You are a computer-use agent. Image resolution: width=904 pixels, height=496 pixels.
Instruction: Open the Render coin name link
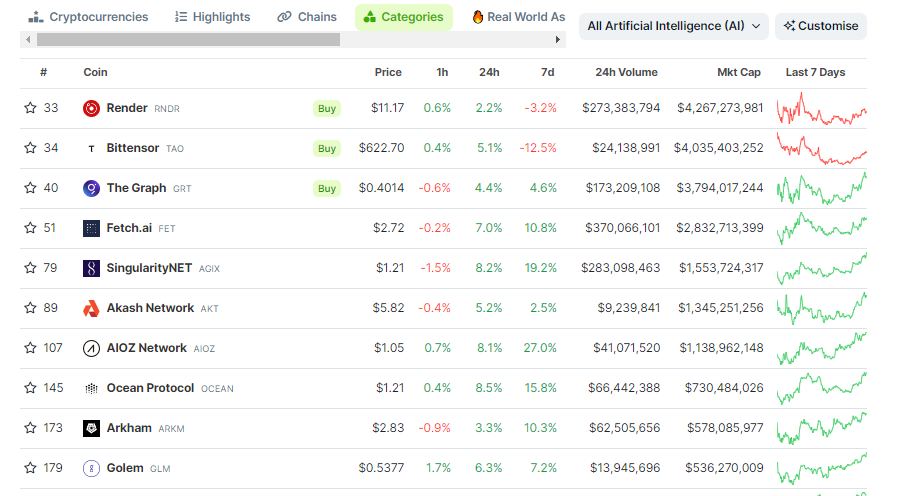127,108
